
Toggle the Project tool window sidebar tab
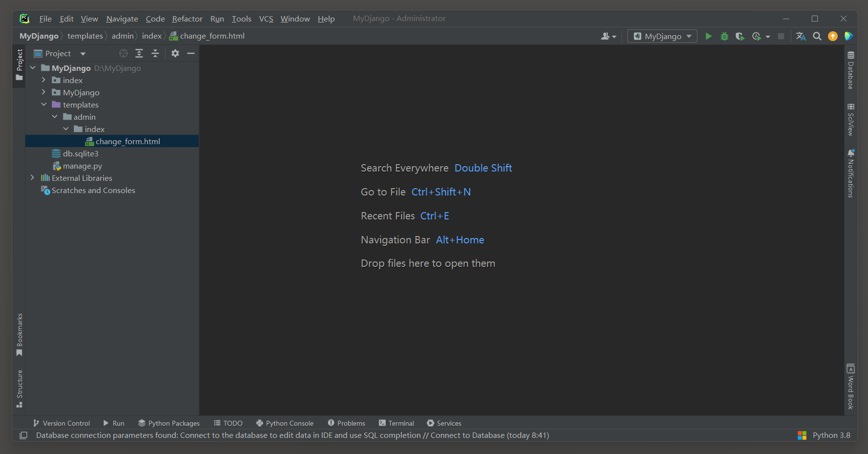coord(19,65)
